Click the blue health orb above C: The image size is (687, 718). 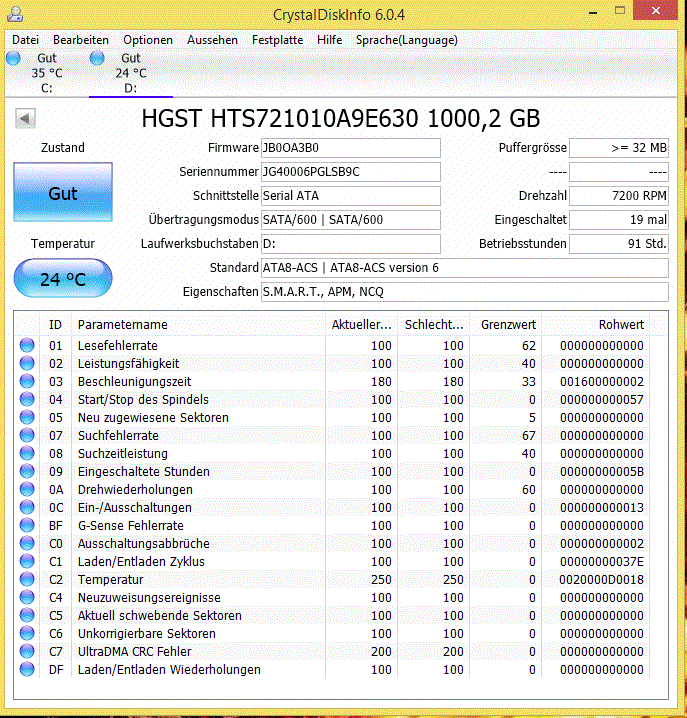[13, 58]
